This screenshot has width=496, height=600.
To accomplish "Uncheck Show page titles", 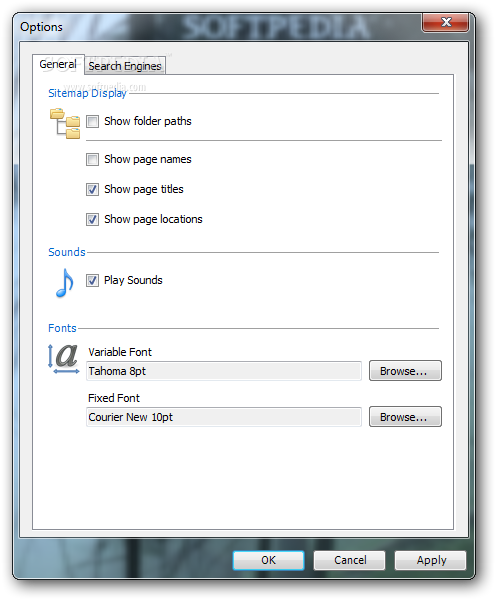I will [92, 189].
